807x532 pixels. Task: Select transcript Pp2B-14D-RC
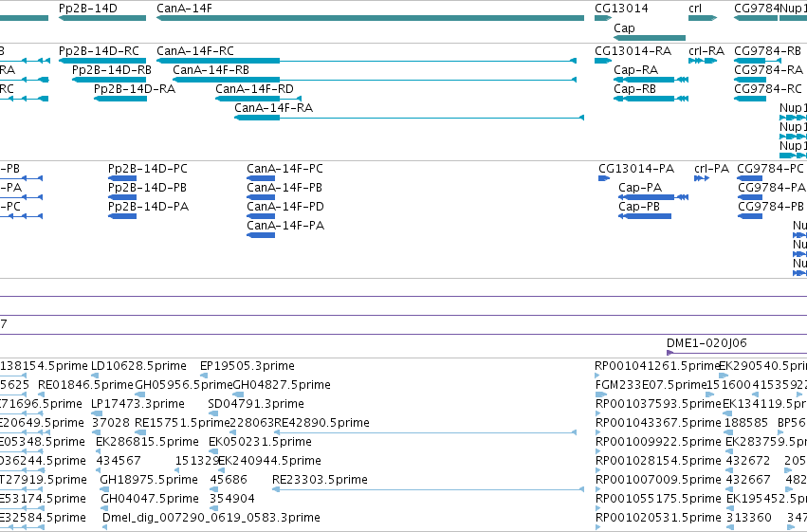pyautogui.click(x=102, y=61)
